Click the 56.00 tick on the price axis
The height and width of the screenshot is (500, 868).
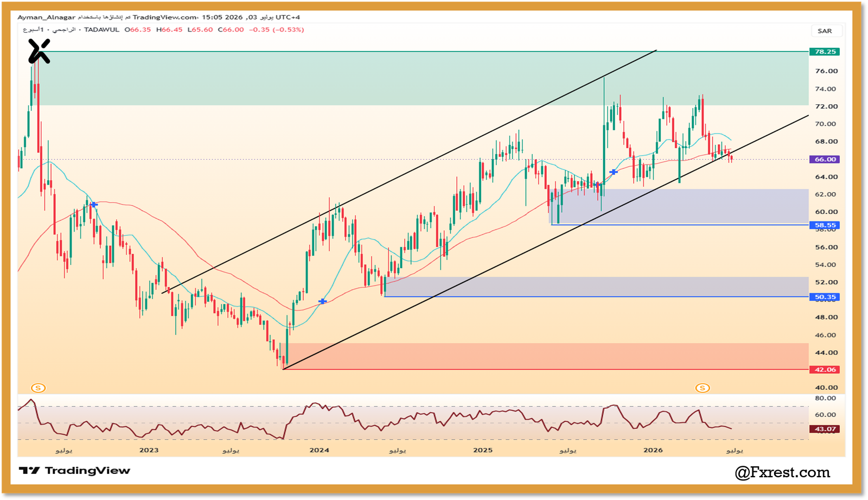click(826, 247)
